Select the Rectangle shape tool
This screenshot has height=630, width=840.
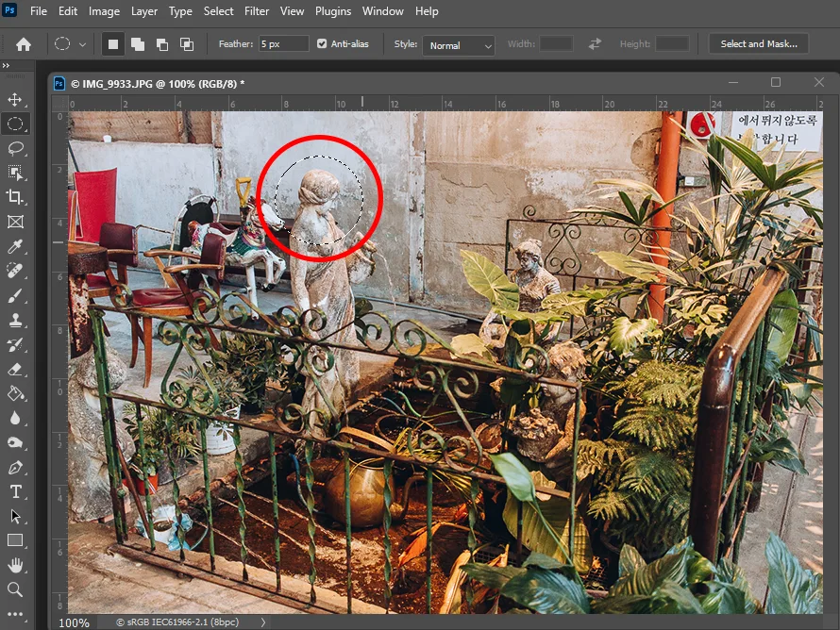15,540
